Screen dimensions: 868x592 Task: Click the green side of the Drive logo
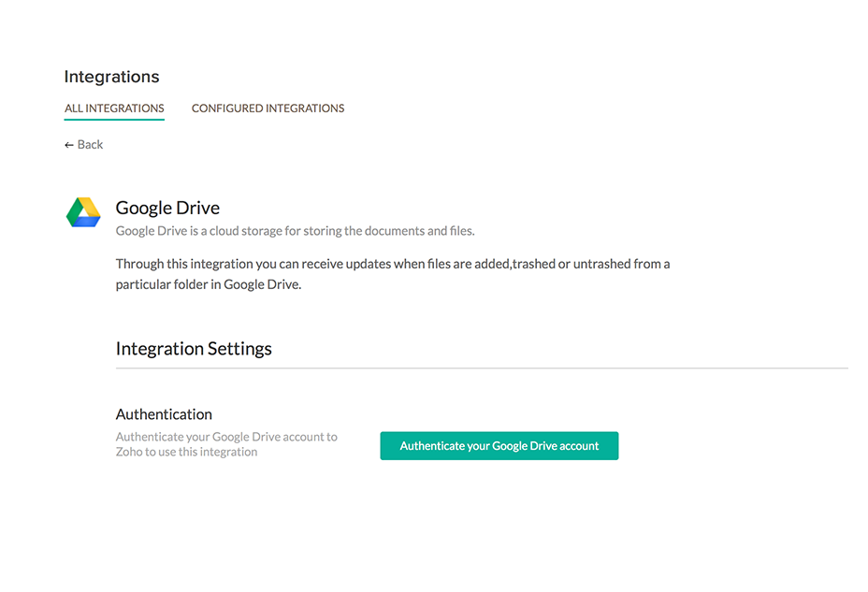(x=74, y=212)
